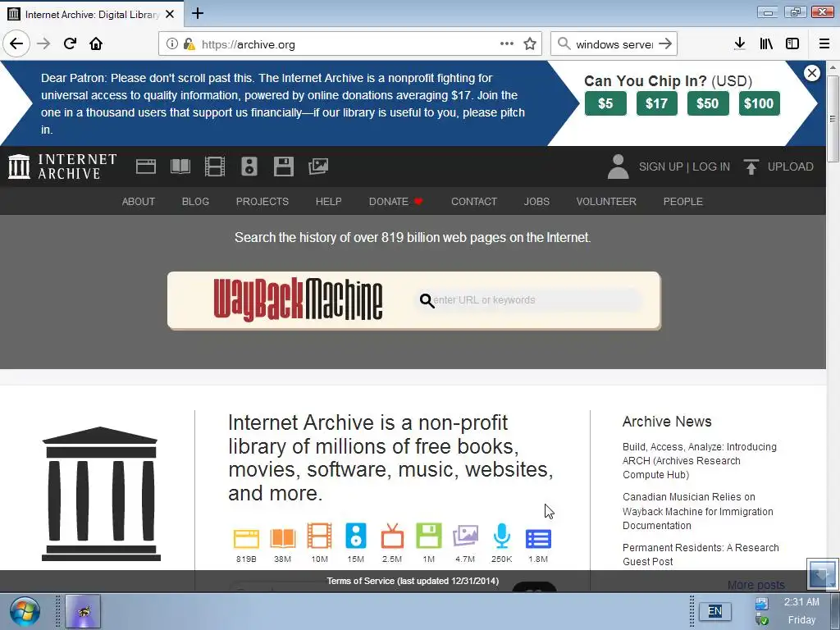Click the Terms of Service notice

[x=413, y=581]
